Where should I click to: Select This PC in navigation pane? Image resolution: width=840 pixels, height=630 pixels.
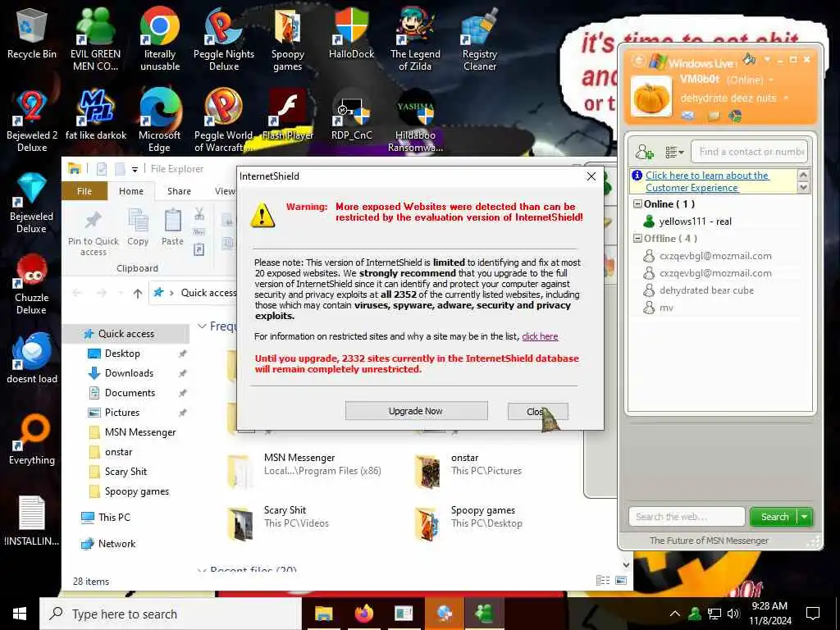(113, 518)
